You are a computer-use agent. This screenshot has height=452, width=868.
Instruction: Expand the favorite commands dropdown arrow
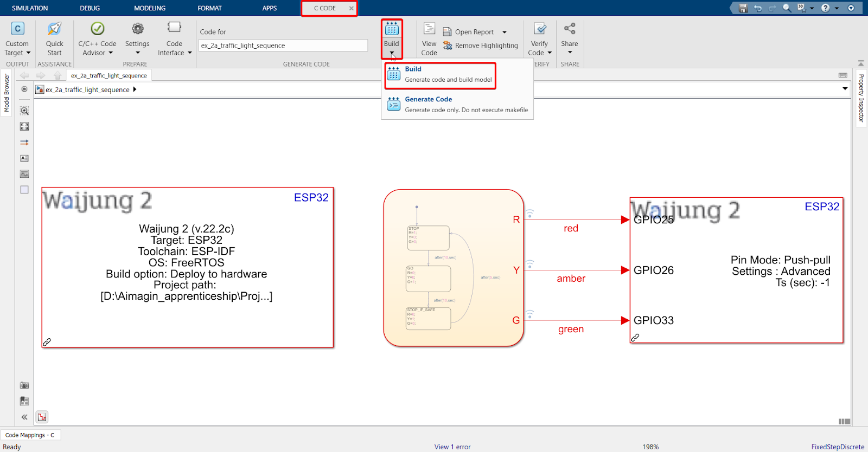[x=812, y=8]
